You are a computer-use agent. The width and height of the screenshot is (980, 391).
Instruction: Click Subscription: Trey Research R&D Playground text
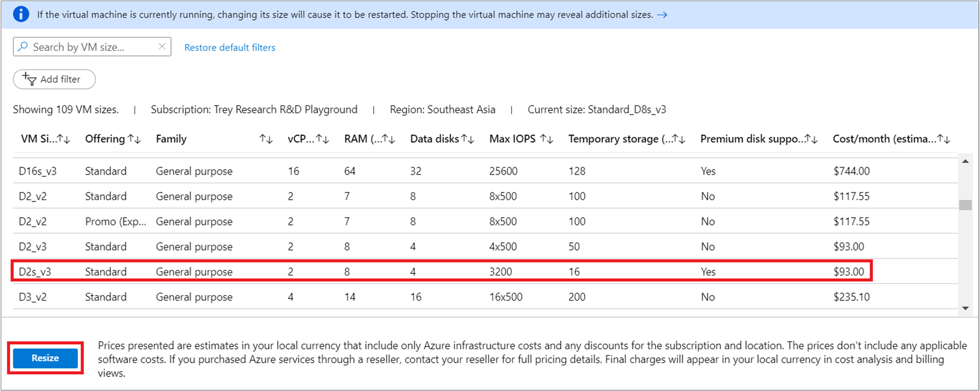coord(254,110)
